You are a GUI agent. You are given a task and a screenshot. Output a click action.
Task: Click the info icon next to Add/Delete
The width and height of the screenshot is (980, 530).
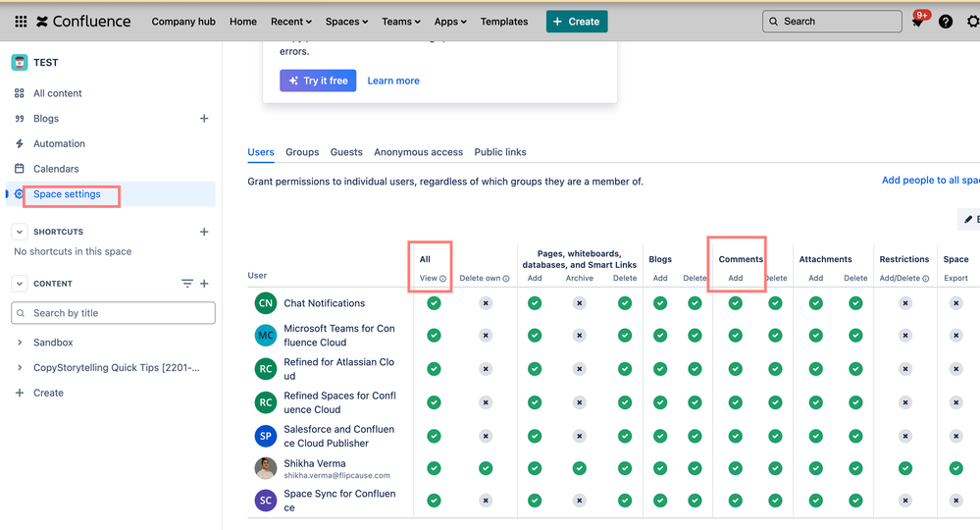926,279
